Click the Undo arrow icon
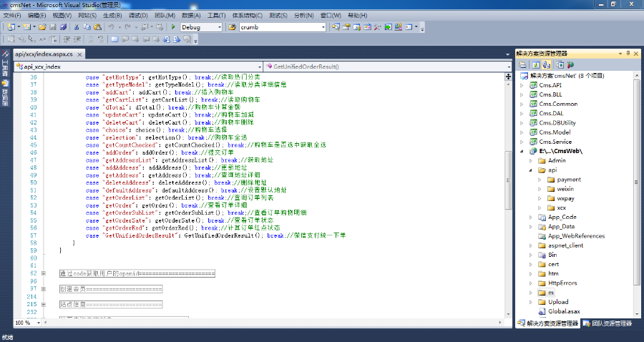644x342 pixels. tap(111, 27)
